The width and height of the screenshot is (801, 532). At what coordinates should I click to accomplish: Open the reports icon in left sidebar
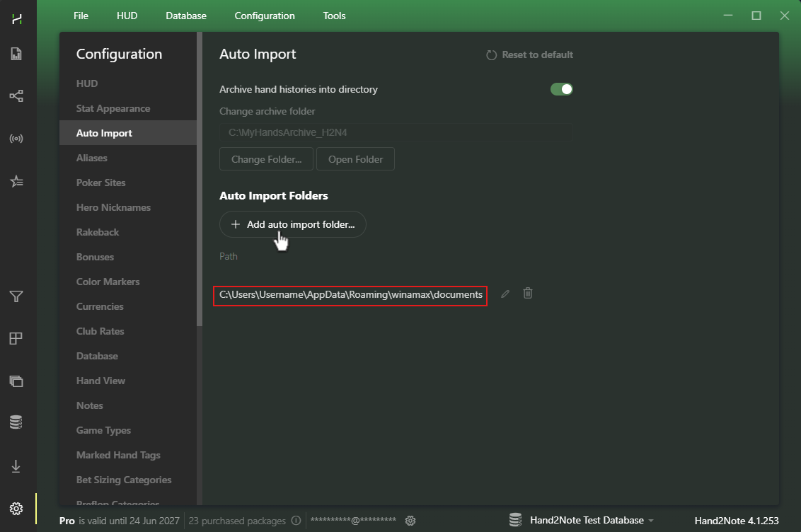(x=16, y=54)
